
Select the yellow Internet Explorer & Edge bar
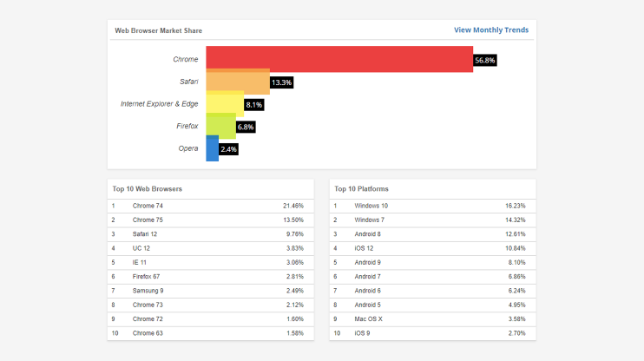(225, 104)
